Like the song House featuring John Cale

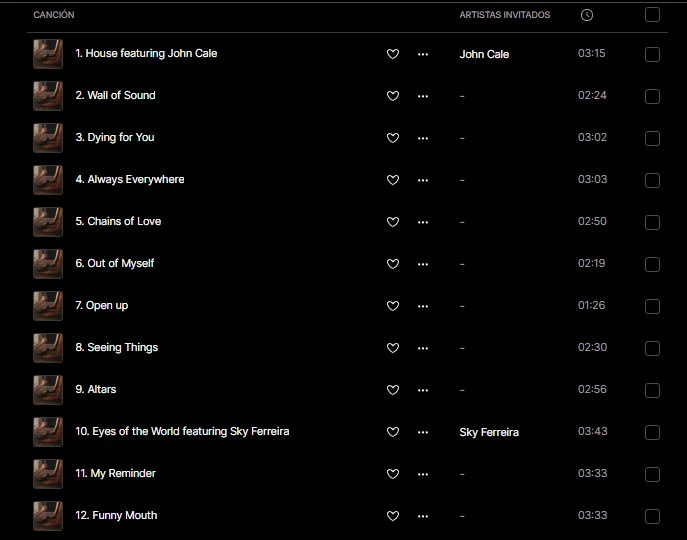(x=393, y=54)
